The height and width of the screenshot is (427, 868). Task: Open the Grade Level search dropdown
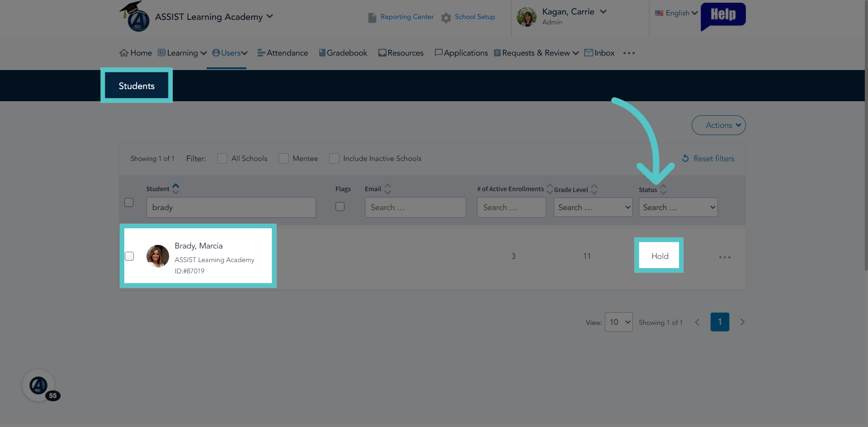click(593, 207)
